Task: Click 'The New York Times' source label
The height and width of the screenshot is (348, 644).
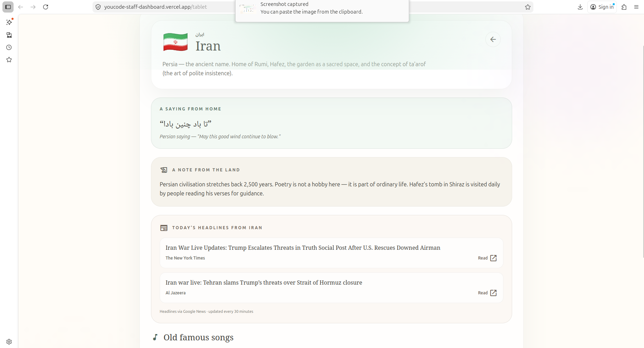Action: 185,258
